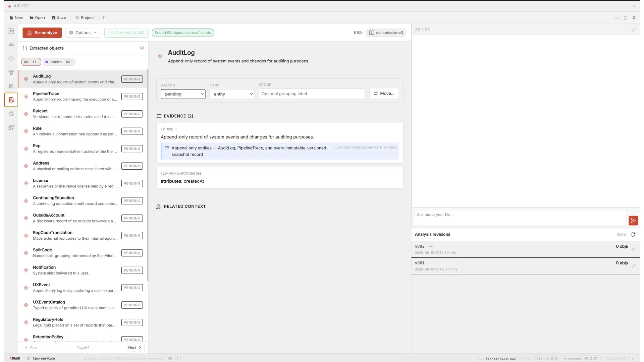644x362 pixels.
Task: Select the RepCodeTranslation object row
Action: 83,236
